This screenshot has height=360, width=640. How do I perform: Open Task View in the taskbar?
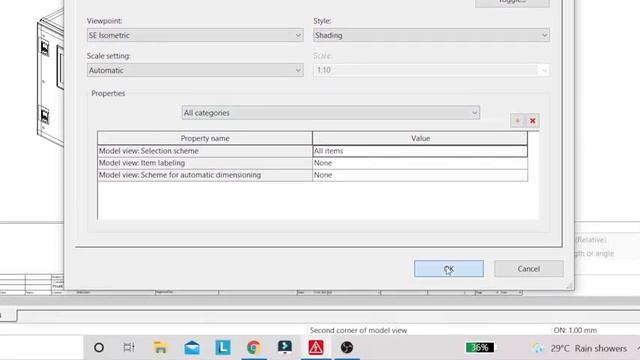coord(129,348)
